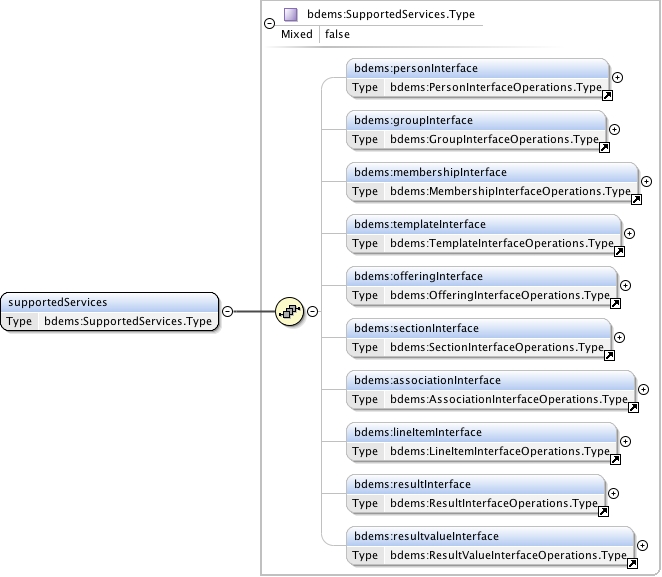Expand the bdems:resultInterface element
Viewport: 662px width, 577px height.
point(613,493)
